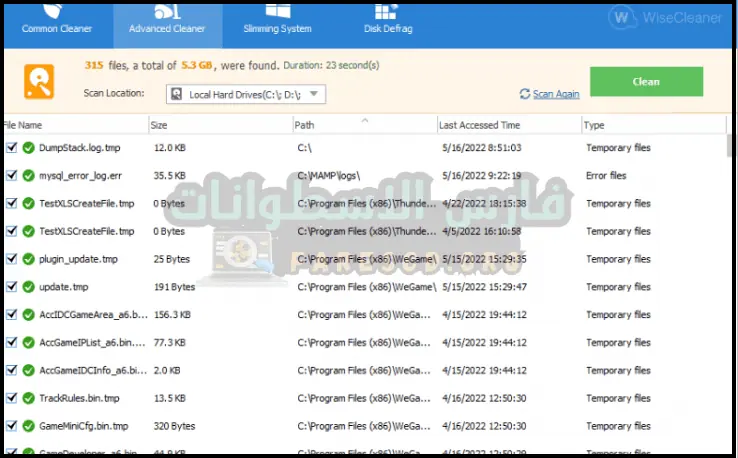Click the 156.3 KB size cell
The image size is (738, 458).
172,314
